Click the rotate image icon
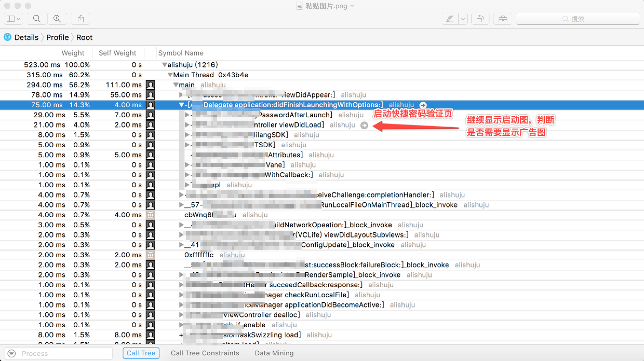 pyautogui.click(x=480, y=19)
